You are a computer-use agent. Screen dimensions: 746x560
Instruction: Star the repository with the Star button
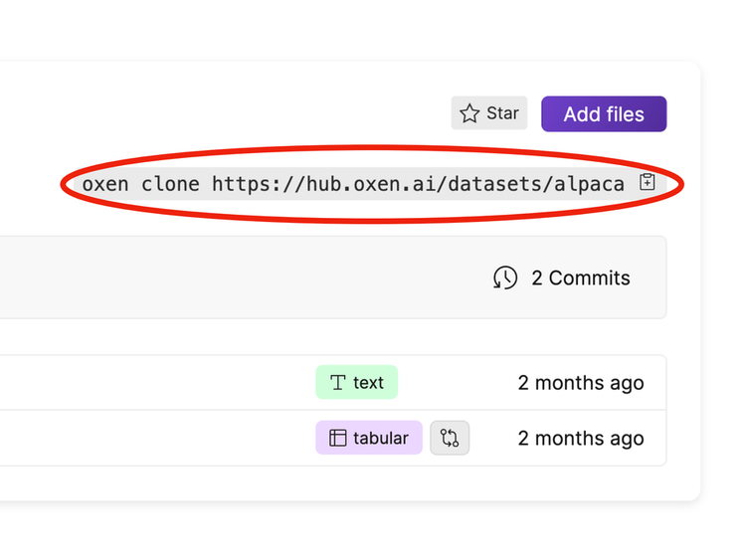(x=489, y=113)
